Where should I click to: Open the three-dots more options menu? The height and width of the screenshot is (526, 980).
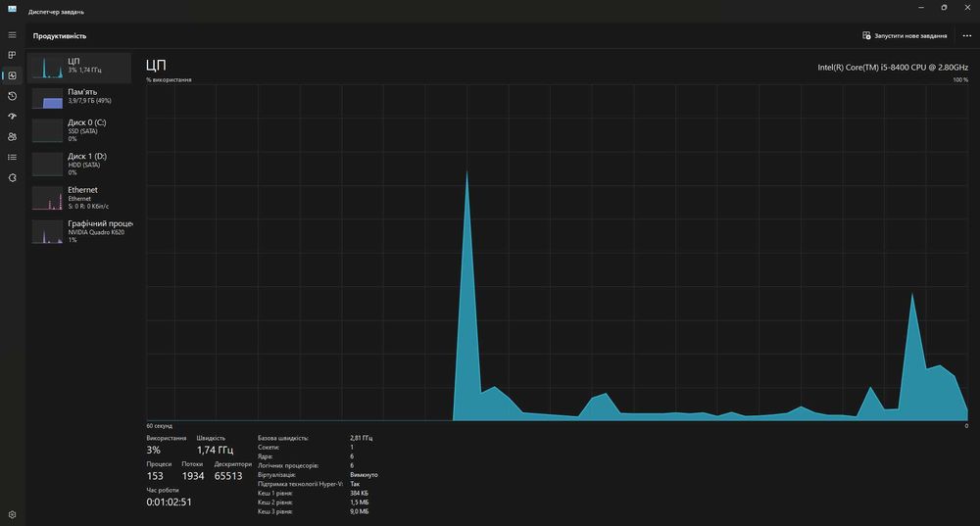pos(967,35)
